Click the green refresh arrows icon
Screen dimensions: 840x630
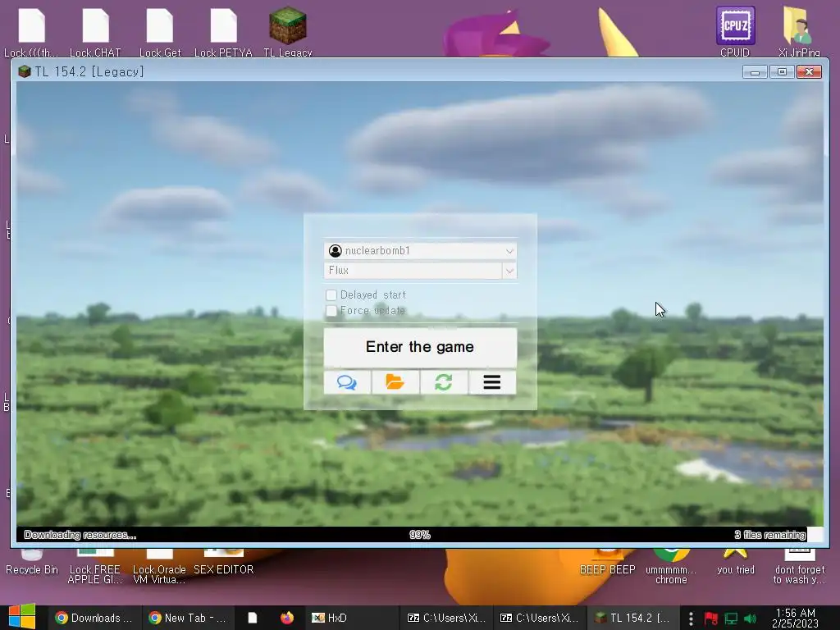(x=444, y=382)
